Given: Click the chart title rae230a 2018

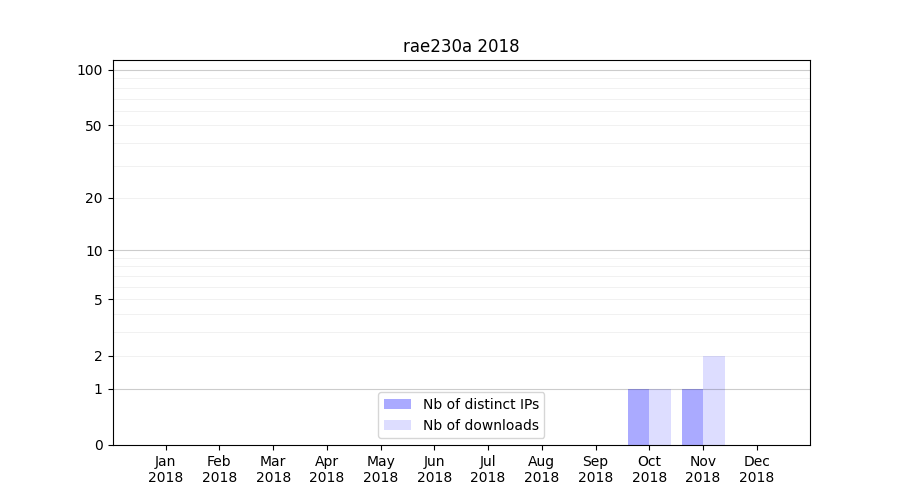Looking at the screenshot, I should (x=461, y=46).
